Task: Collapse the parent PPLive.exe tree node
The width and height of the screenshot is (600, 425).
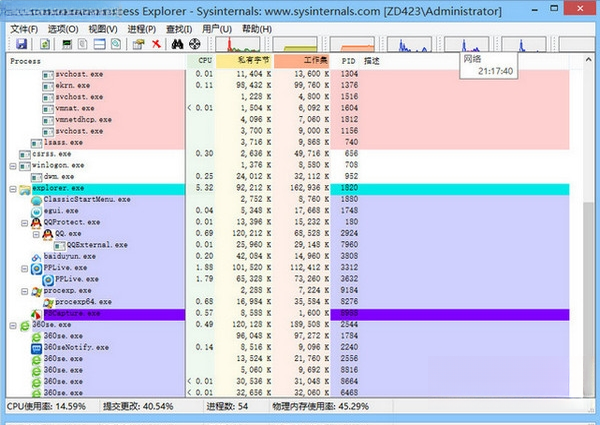Action: pos(24,269)
